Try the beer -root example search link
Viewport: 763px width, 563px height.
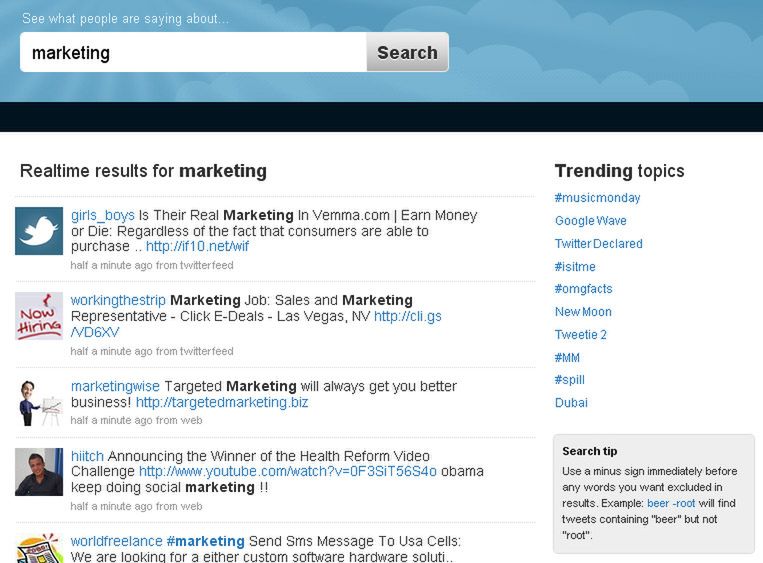671,503
